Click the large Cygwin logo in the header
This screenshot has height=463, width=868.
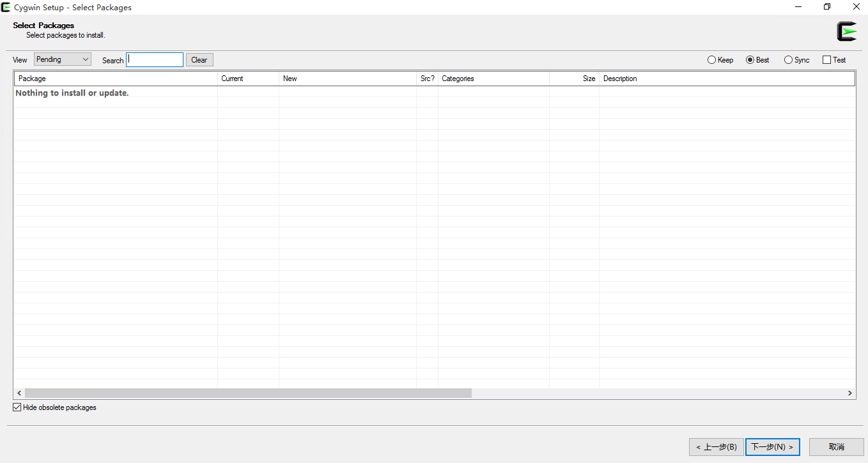pyautogui.click(x=846, y=31)
